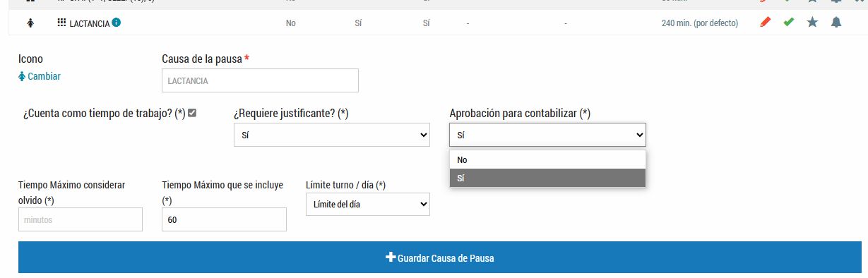Viewport: 868px width, 278px height.
Task: Click the grid drag handle before LACTANCIA
Action: pyautogui.click(x=61, y=23)
